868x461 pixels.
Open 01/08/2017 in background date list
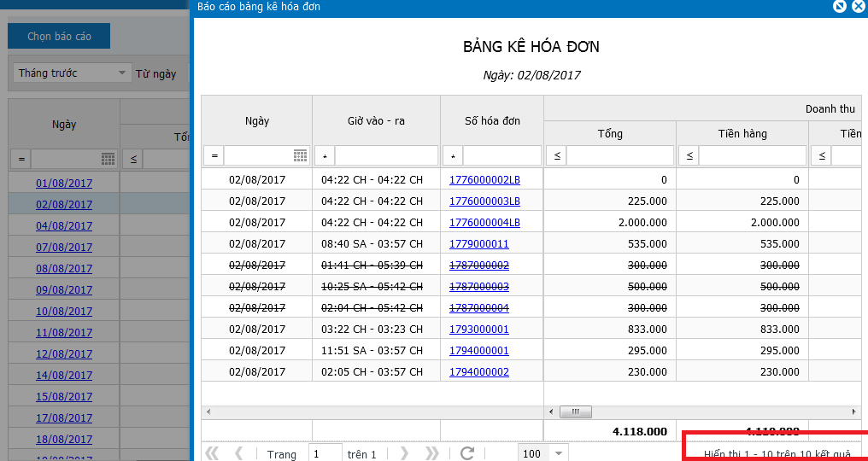coord(64,184)
